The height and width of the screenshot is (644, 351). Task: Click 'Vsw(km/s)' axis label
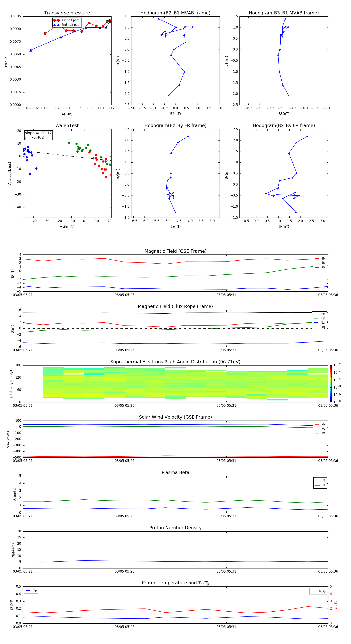tap(8, 439)
